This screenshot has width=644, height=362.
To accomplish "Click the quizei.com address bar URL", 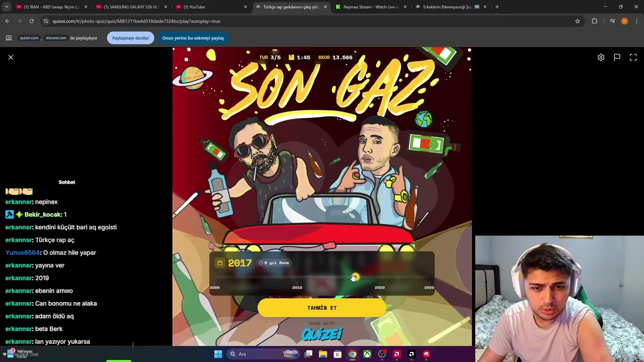I will [136, 21].
